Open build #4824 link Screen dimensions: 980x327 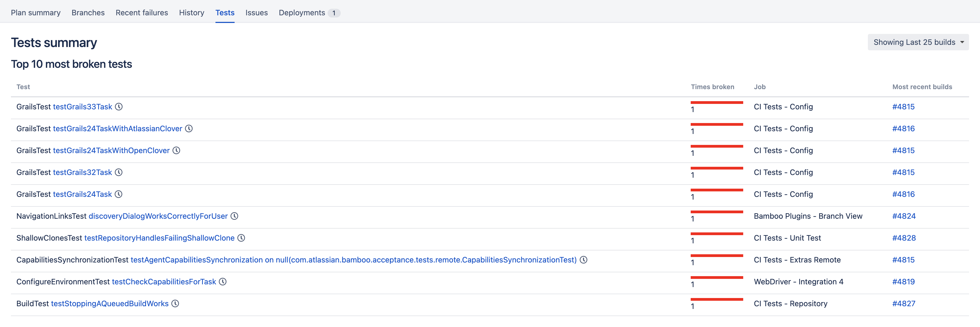tap(903, 216)
